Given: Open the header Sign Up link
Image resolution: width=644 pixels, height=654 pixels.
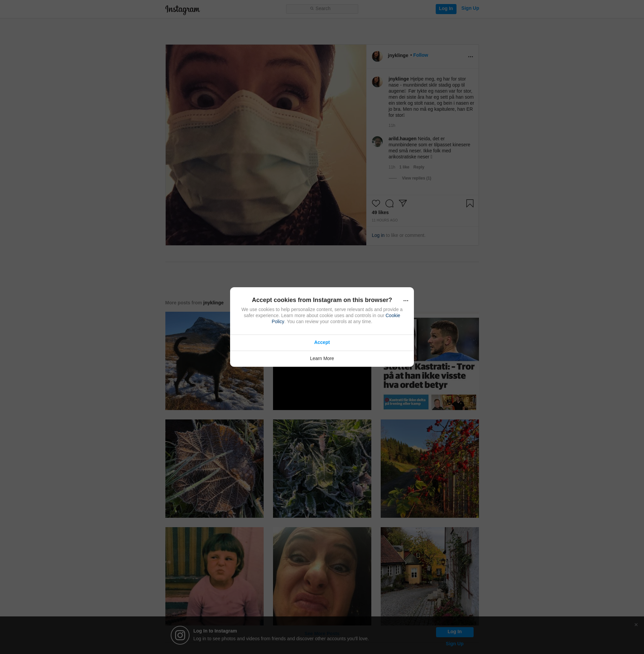Looking at the screenshot, I should coord(470,8).
